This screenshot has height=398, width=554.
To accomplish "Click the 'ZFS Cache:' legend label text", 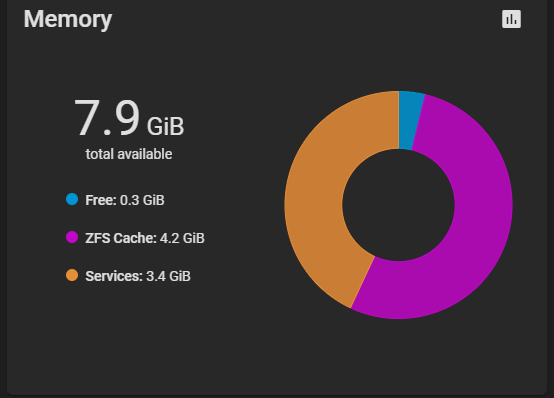I will coord(120,238).
